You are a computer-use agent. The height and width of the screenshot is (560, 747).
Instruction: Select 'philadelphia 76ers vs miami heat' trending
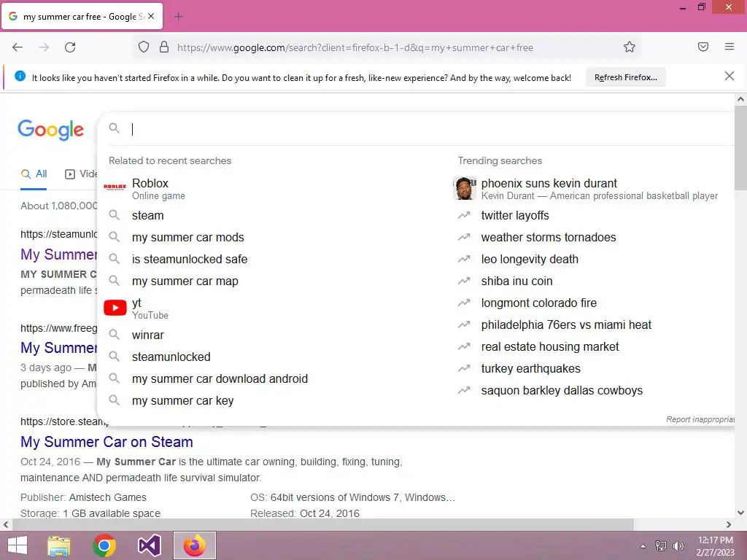[566, 324]
